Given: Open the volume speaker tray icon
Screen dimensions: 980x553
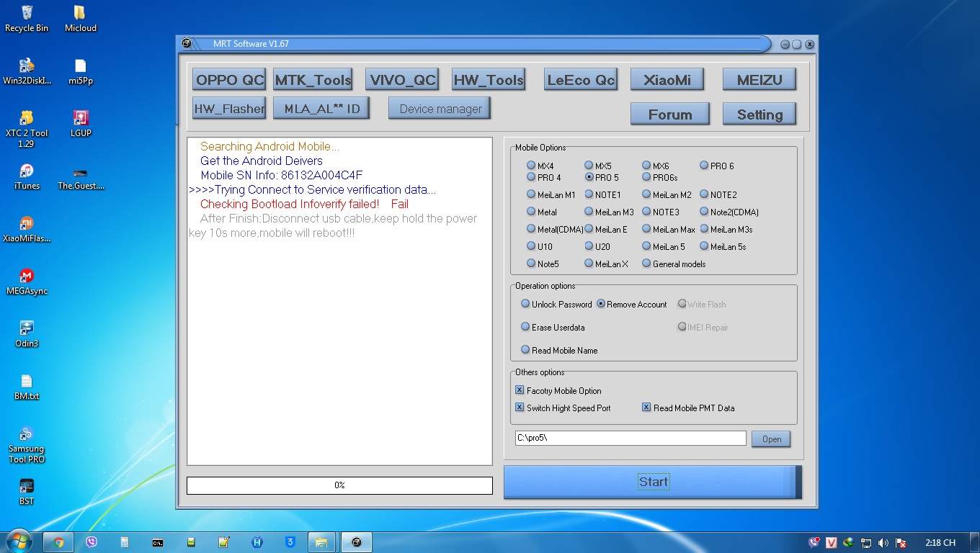Looking at the screenshot, I should 883,542.
